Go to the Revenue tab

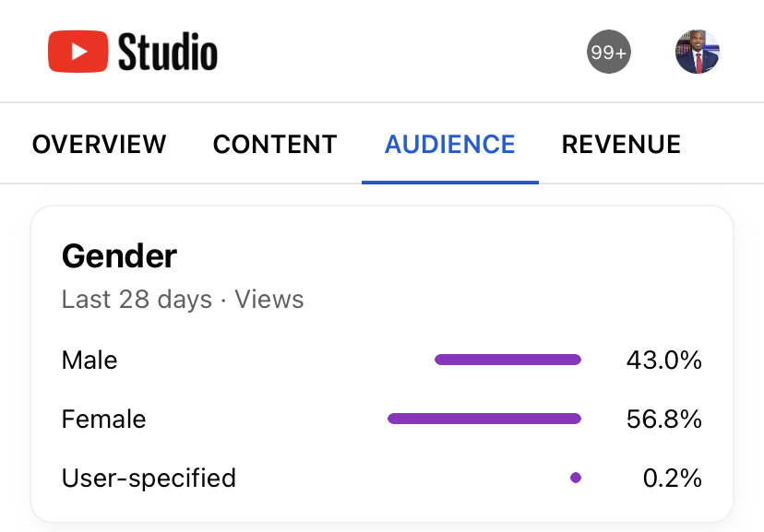click(x=621, y=145)
